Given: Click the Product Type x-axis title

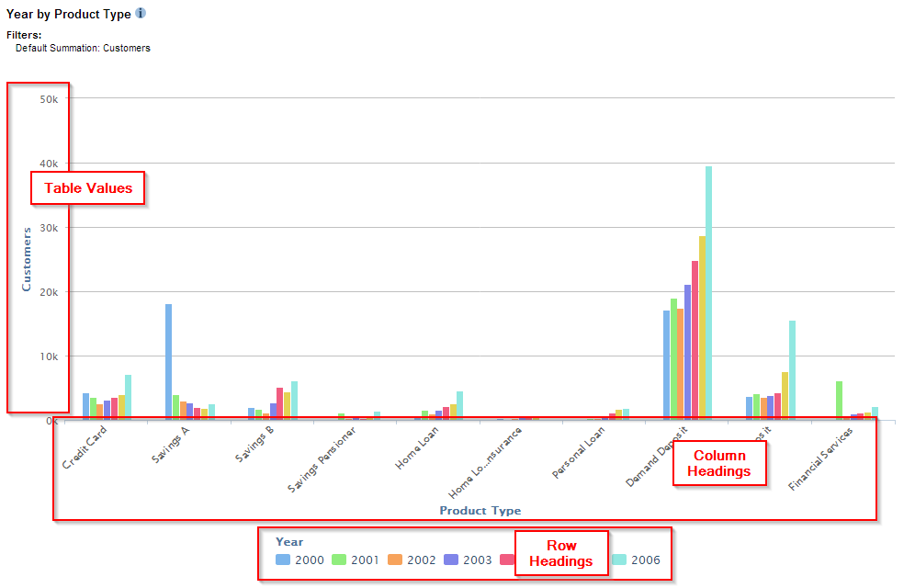Looking at the screenshot, I should (480, 510).
